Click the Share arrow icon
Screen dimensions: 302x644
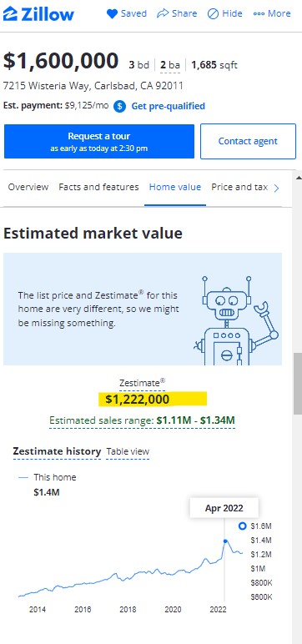click(163, 13)
